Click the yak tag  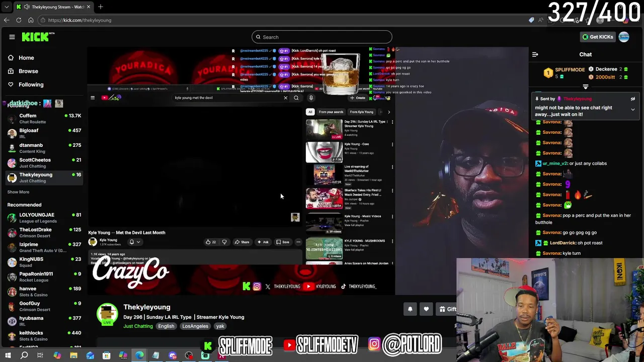[x=220, y=326]
